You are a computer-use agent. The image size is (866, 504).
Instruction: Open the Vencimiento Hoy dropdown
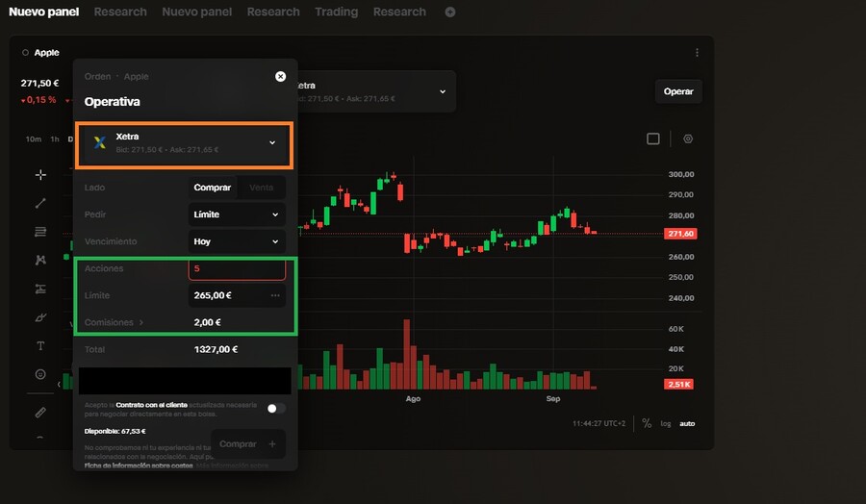click(x=237, y=241)
